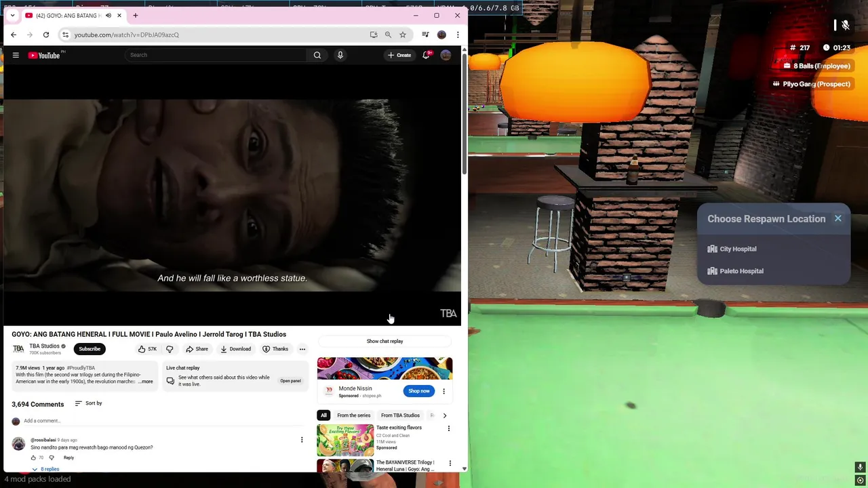Screen dimensions: 868x488
Task: Open Chrome three-dot menu
Action: [458, 35]
